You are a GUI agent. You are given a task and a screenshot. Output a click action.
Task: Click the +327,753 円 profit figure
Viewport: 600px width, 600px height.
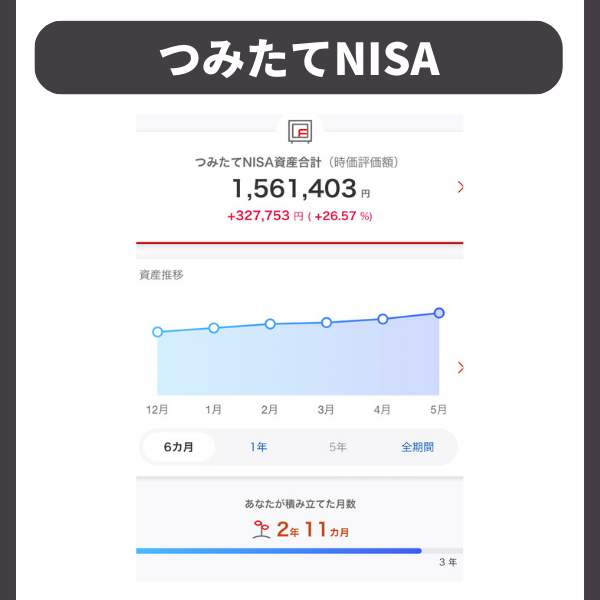tap(265, 216)
